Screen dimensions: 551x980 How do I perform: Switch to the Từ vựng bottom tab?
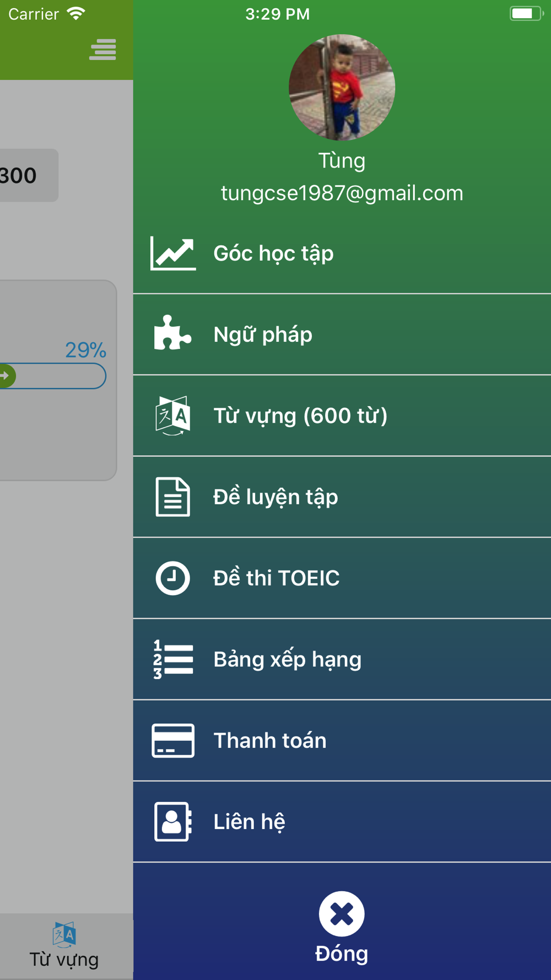coord(64,946)
